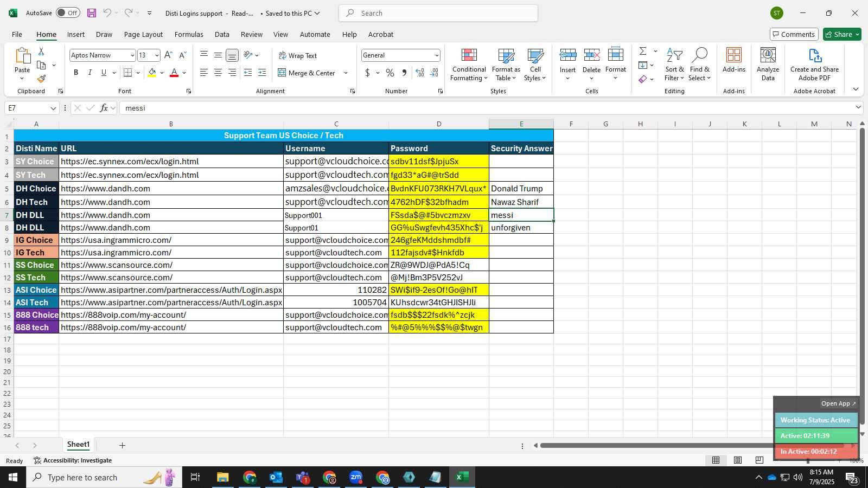This screenshot has width=868, height=488.
Task: Apply the red Font Color
Action: tap(174, 73)
